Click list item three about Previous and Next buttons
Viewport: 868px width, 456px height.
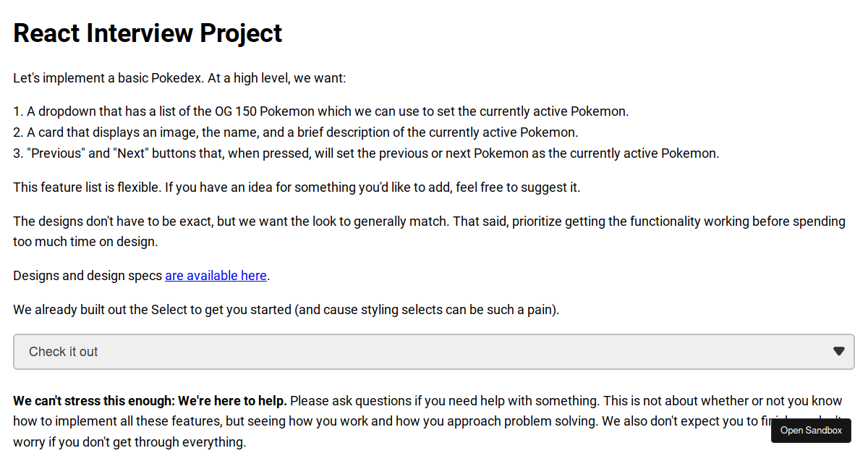[x=366, y=153]
